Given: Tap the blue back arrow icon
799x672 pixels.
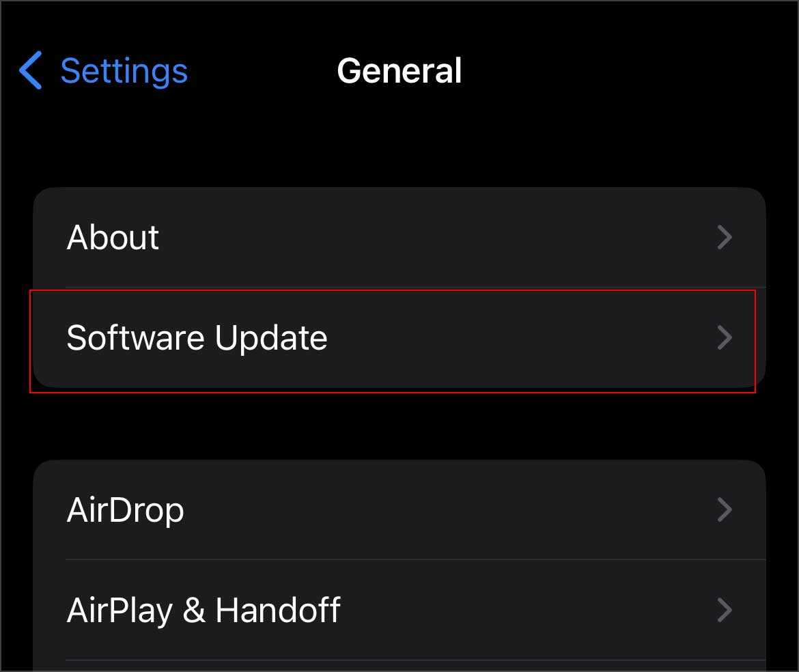Looking at the screenshot, I should (31, 71).
